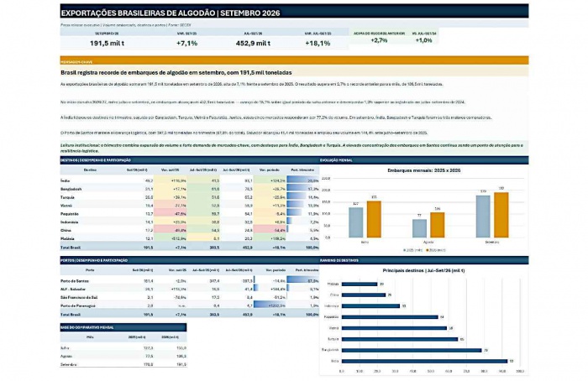Image resolution: width=588 pixels, height=381 pixels.
Task: Click the "DESTINOS | DESEMPENHO E PARTICIPAÇÃO" section header
Action: 189,160
